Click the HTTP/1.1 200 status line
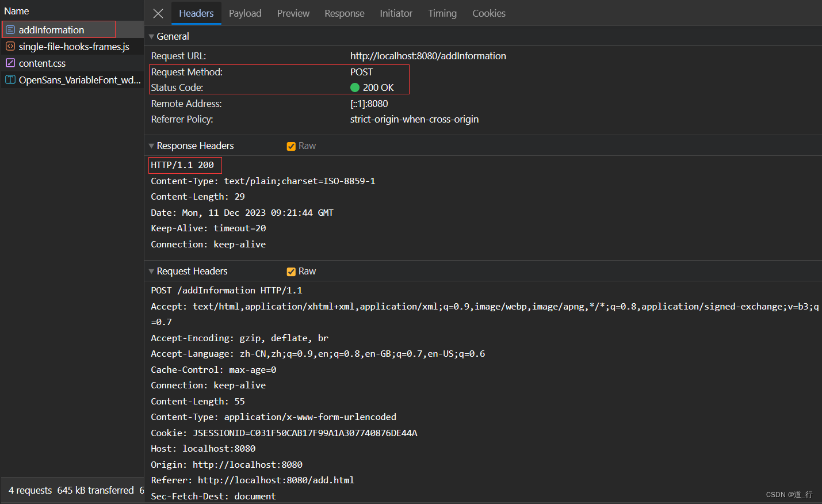Screen dimensions: 822x504 point(182,165)
